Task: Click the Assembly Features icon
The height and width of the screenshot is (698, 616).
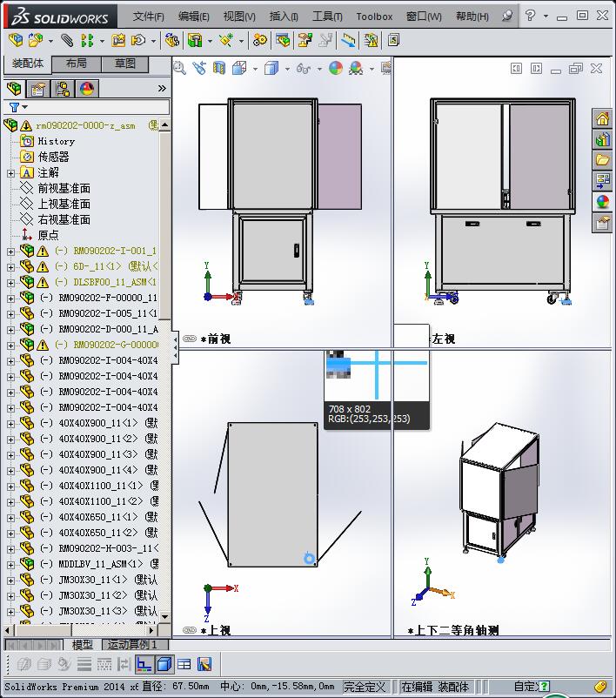Action: 195,41
